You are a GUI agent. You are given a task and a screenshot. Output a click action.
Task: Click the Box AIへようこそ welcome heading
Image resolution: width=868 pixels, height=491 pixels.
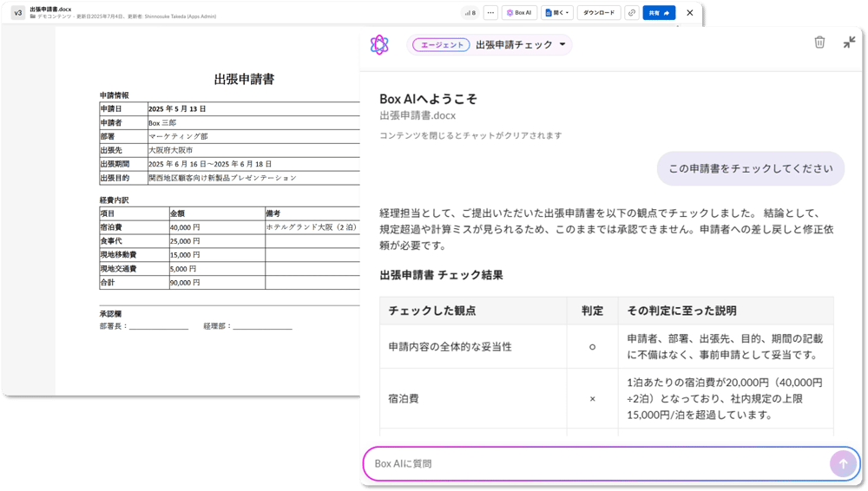point(428,99)
